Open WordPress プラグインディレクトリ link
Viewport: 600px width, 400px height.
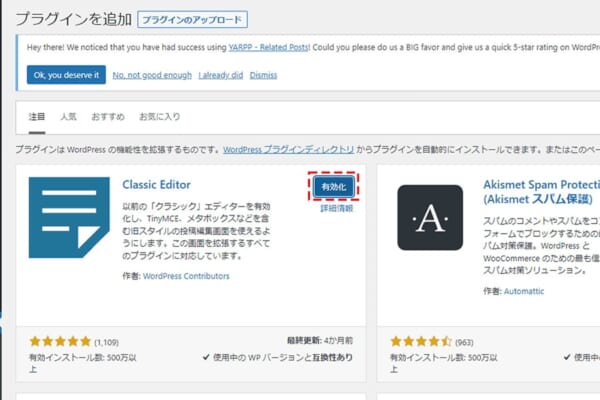(289, 150)
